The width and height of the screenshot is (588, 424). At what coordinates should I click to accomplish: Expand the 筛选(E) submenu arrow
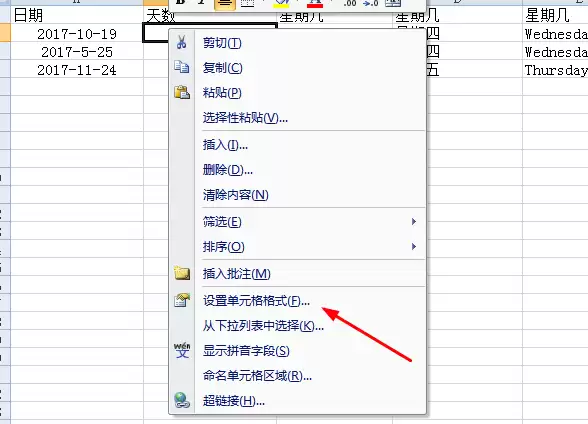pos(414,222)
